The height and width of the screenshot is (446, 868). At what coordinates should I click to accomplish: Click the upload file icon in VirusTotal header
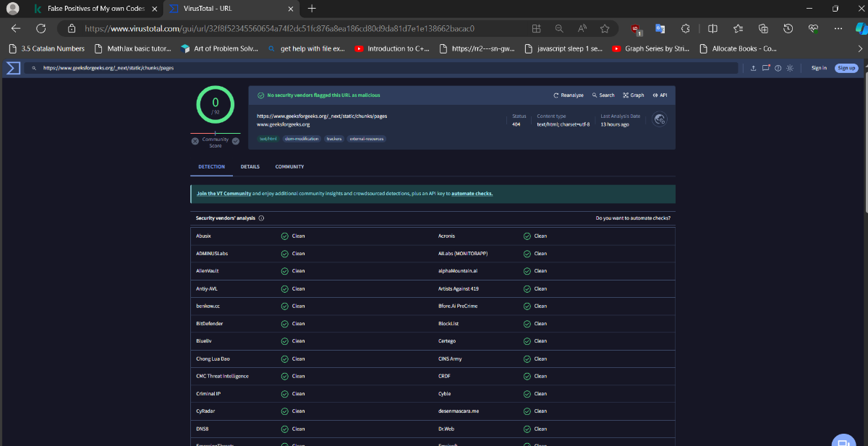(x=754, y=68)
